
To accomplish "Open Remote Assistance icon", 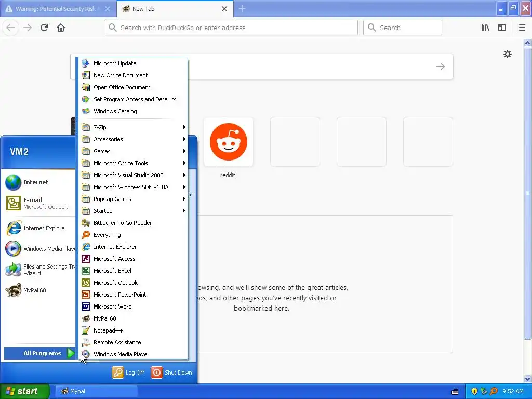I will point(86,342).
